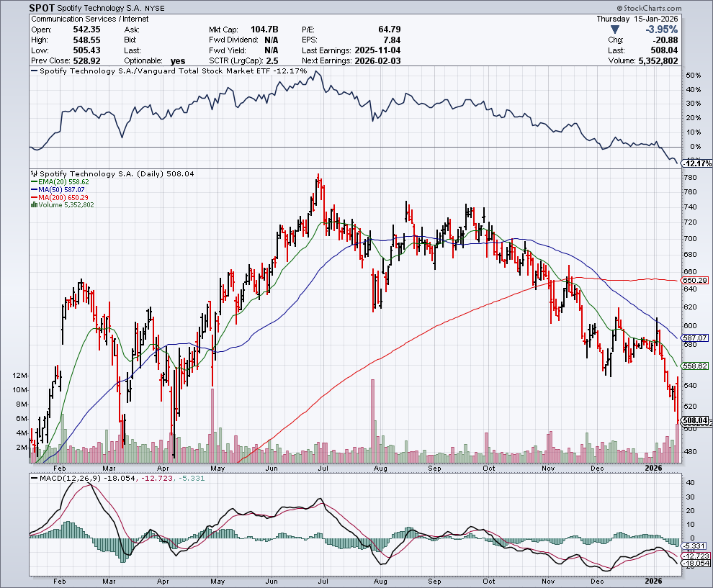Select the 2026 marker on the time axis
Screen dimensions: 713x588
(653, 580)
